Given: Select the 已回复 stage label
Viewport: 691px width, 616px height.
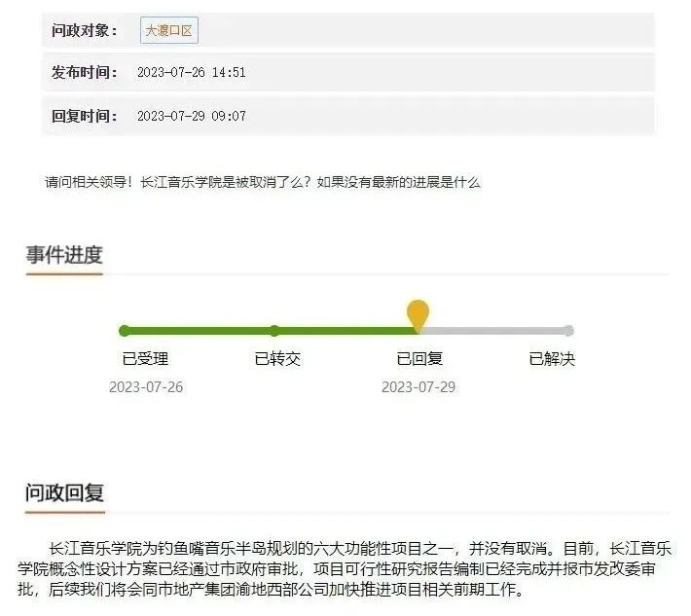Looking at the screenshot, I should pos(419,359).
